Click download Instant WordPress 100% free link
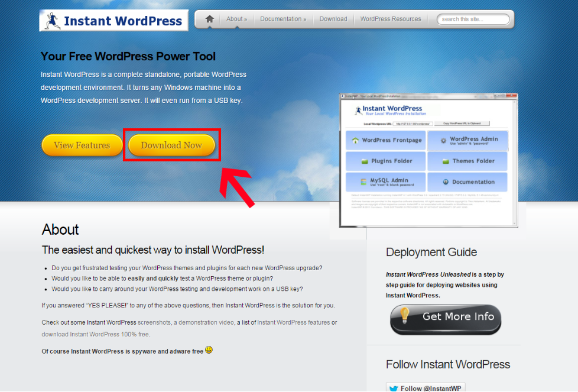Viewport: 578px width, 392px height. coord(96,334)
